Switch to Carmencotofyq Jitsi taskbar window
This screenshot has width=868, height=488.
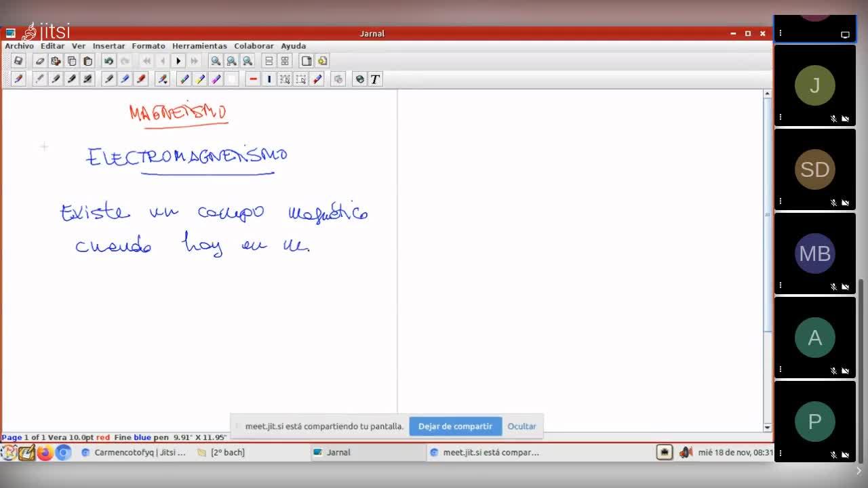point(134,452)
